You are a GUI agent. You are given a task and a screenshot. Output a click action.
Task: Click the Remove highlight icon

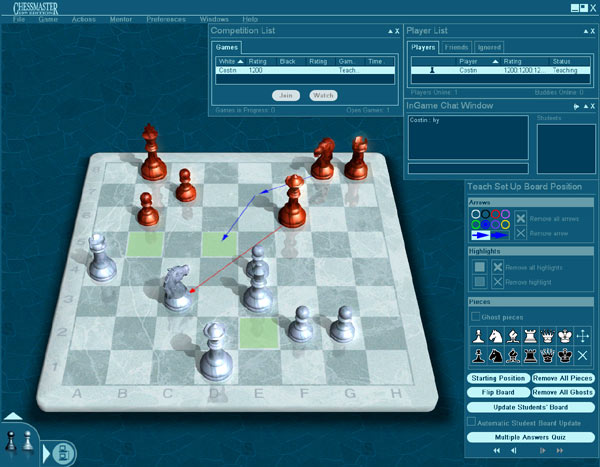pos(497,282)
